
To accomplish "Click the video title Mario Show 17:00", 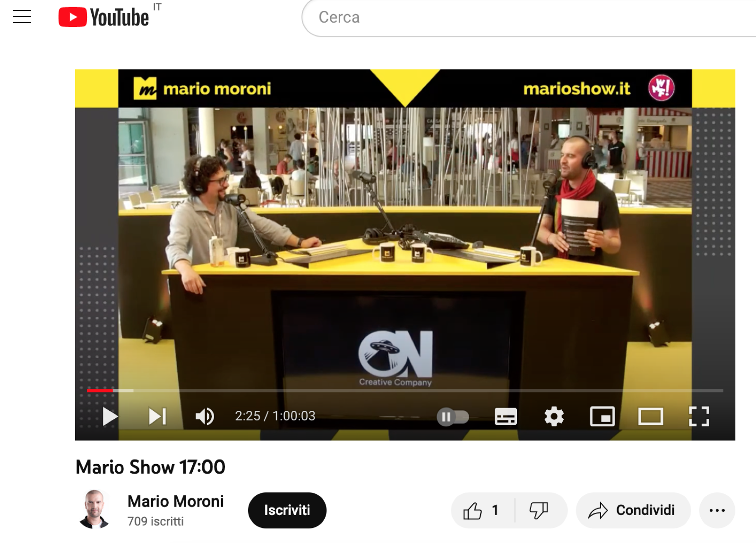I will click(x=151, y=467).
